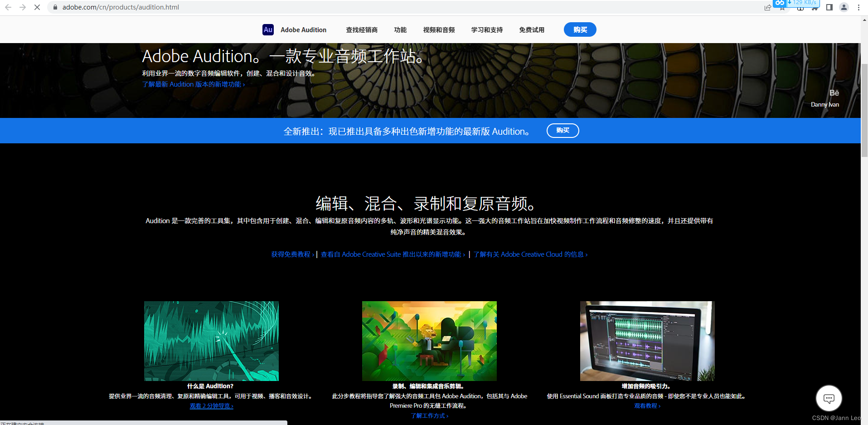Click the 了解工作方式 link

tap(430, 416)
